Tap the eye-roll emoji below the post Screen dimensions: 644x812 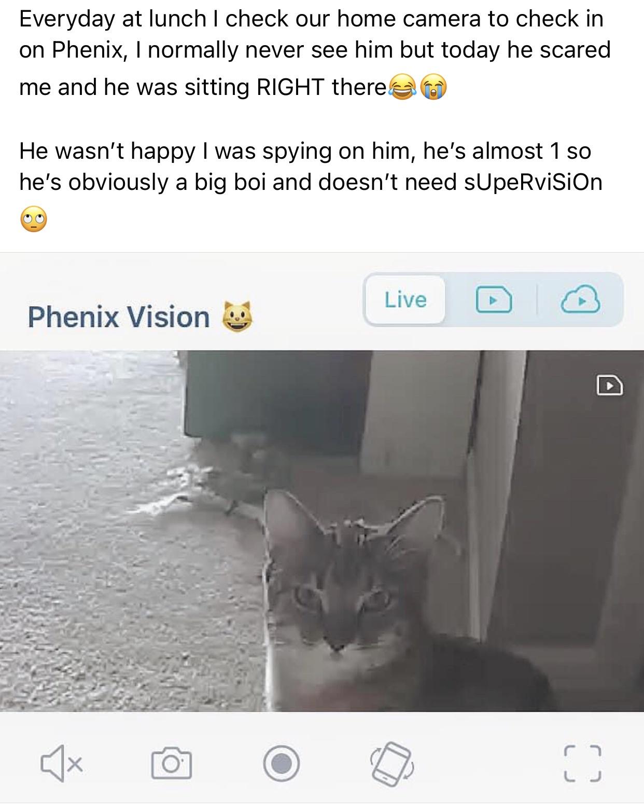click(x=33, y=220)
